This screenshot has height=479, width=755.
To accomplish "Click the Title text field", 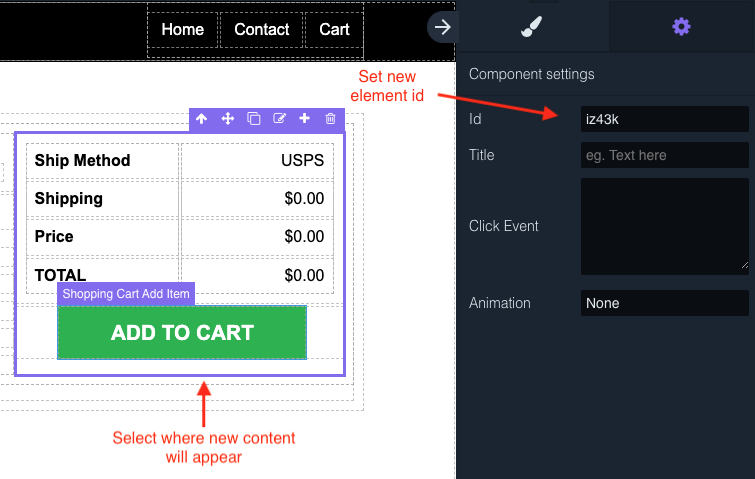I will [x=664, y=155].
